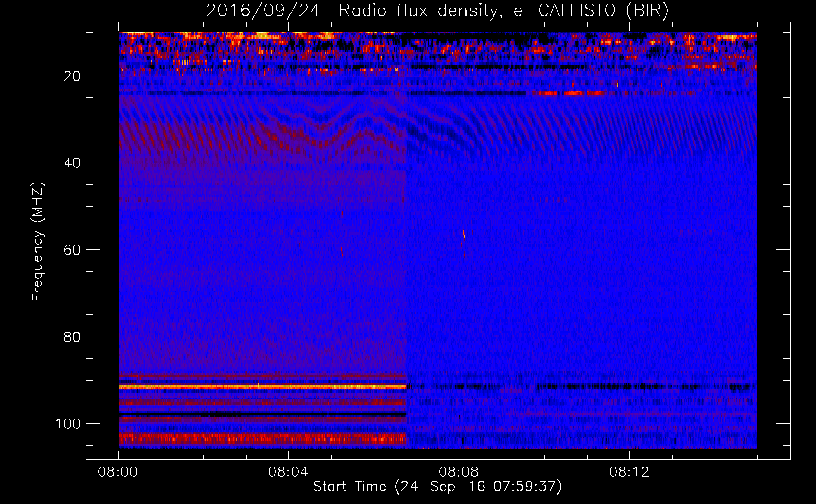
Task: Click the '80' frequency tick label
Action: coord(73,337)
